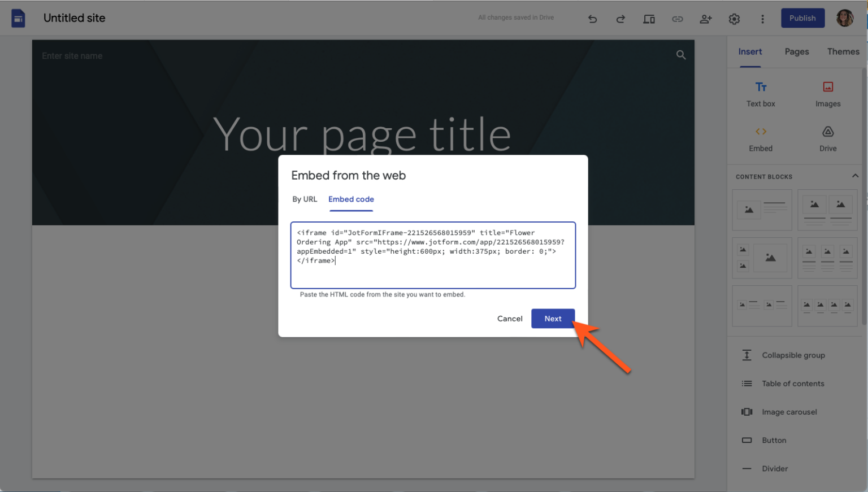Click inside the embed code text area
Screen dimensions: 868x492
[x=433, y=255]
